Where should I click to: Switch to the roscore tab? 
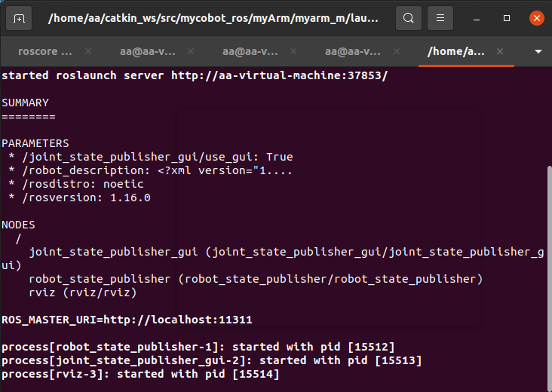(45, 51)
